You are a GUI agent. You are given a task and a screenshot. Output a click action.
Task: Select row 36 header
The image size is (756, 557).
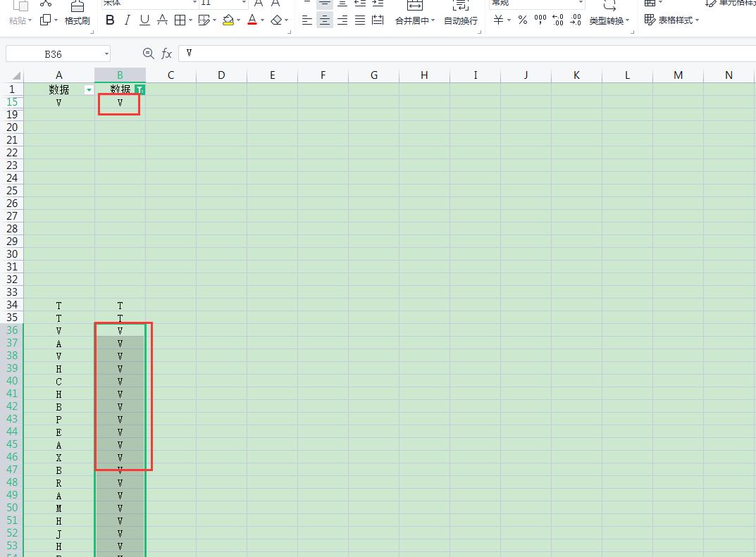click(x=12, y=330)
